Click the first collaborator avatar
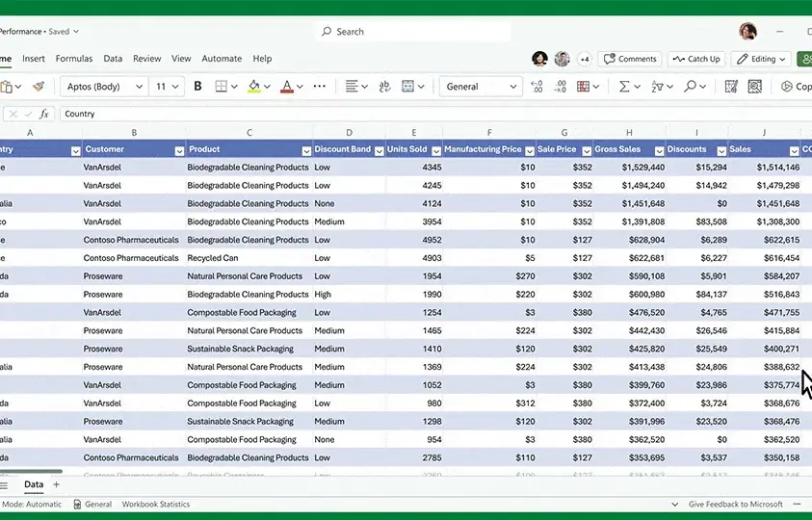Viewport: 812px width, 520px height. click(539, 59)
